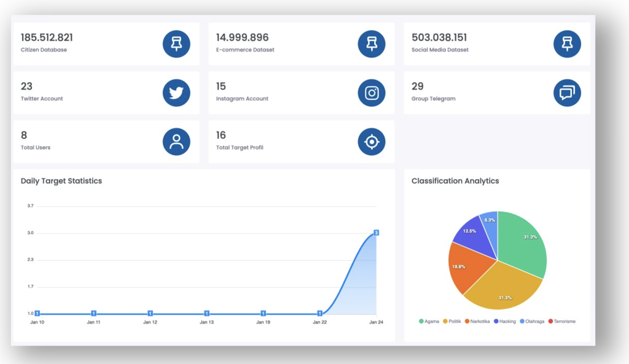Click the 503.038.151 social media count

(439, 37)
